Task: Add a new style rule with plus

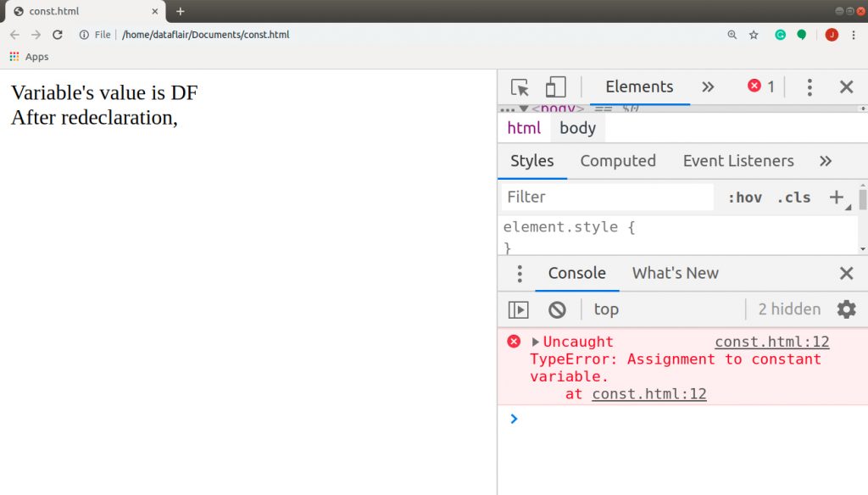Action: point(837,197)
